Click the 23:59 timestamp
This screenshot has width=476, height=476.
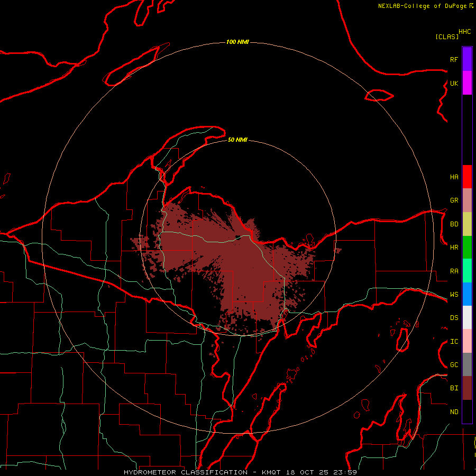click(x=346, y=472)
